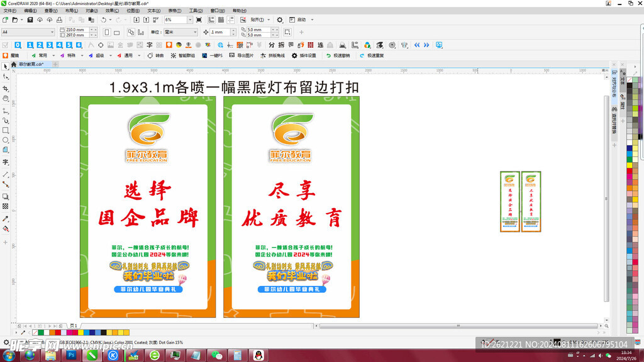
Task: Select the Crop tool
Action: (x=5, y=88)
